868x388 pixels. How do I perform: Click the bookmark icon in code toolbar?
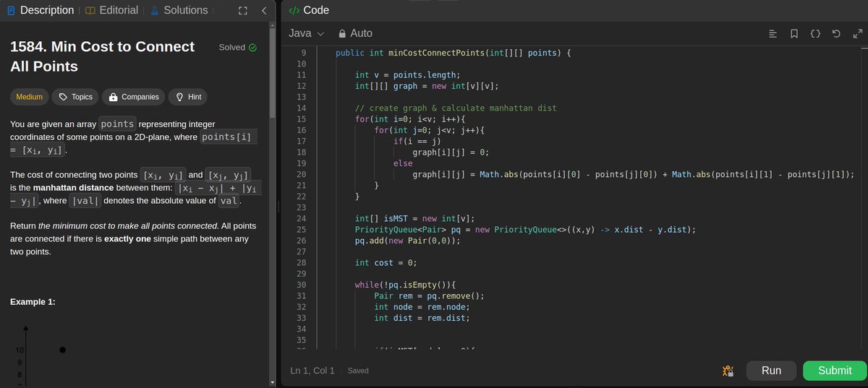794,33
